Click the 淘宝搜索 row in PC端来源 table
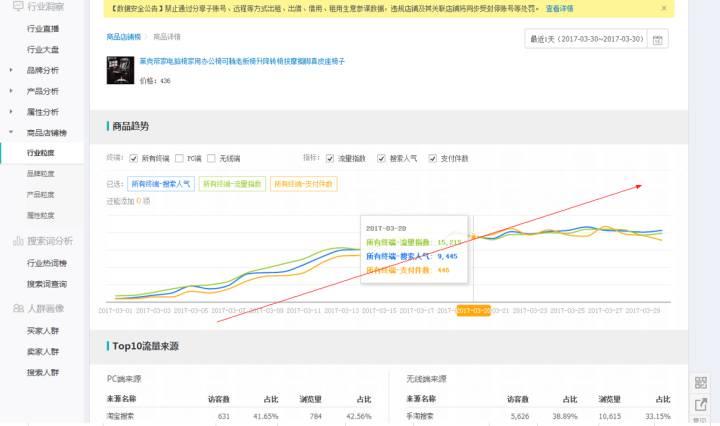Viewport: 720px width, 426px height. pyautogui.click(x=239, y=416)
